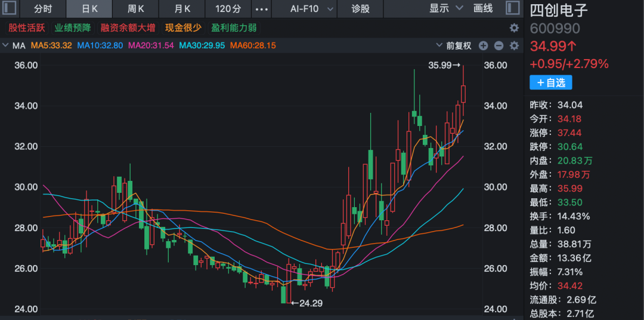Select the 日K daily candlestick tab
The width and height of the screenshot is (644, 320).
(89, 9)
